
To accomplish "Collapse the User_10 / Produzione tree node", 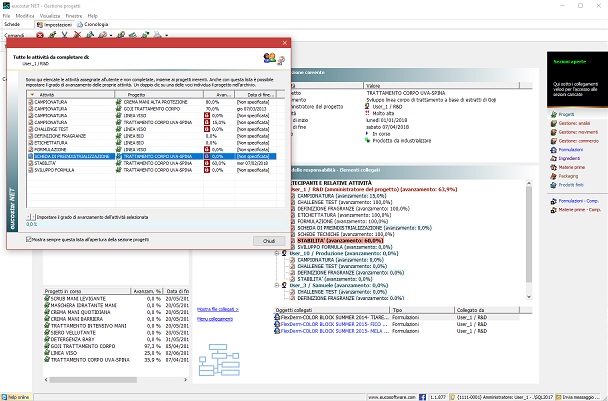I will pyautogui.click(x=277, y=253).
